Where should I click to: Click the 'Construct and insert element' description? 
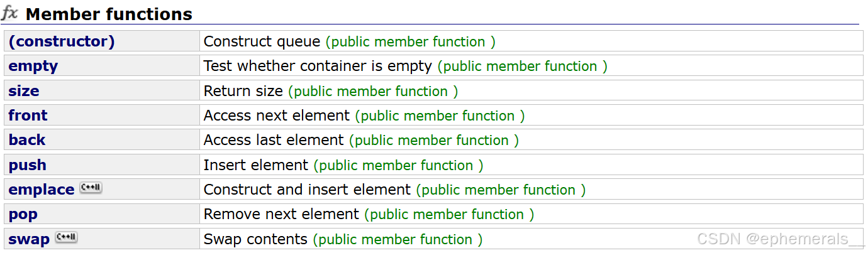click(307, 190)
